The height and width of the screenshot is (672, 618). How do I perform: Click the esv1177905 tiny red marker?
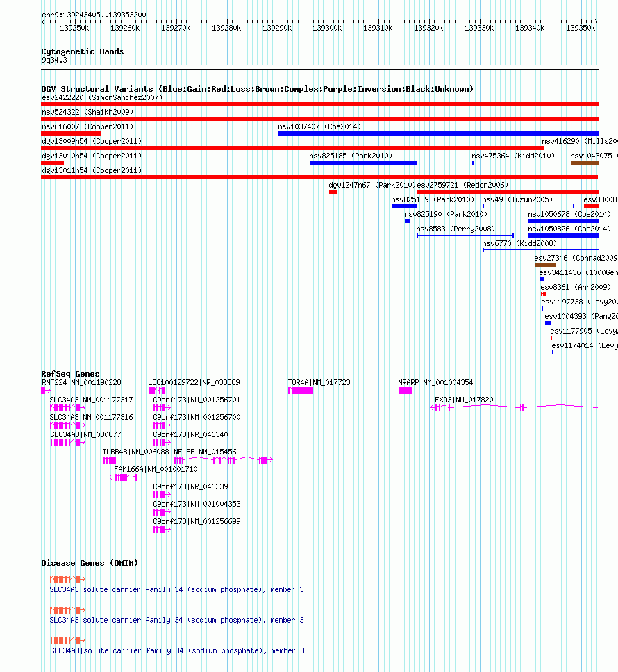point(551,338)
